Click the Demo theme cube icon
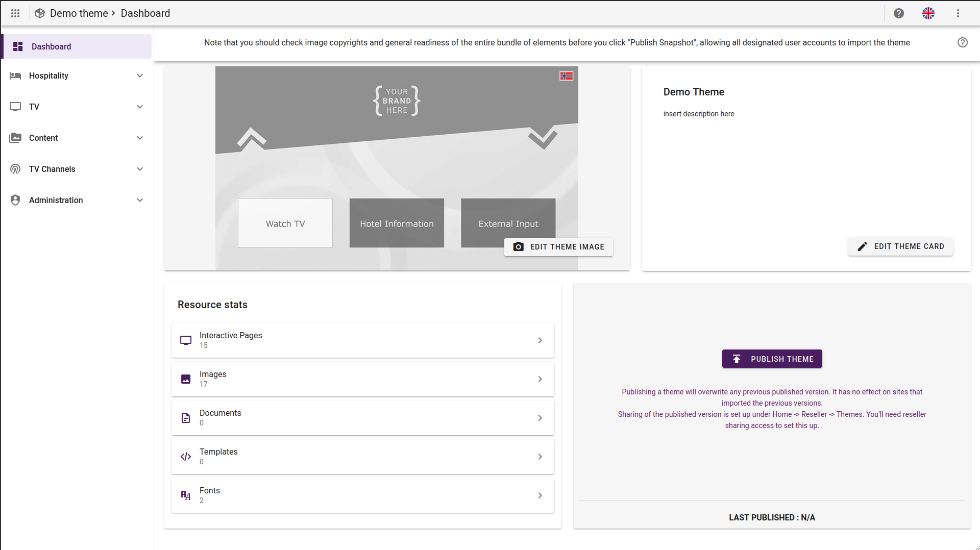The height and width of the screenshot is (550, 980). point(40,13)
